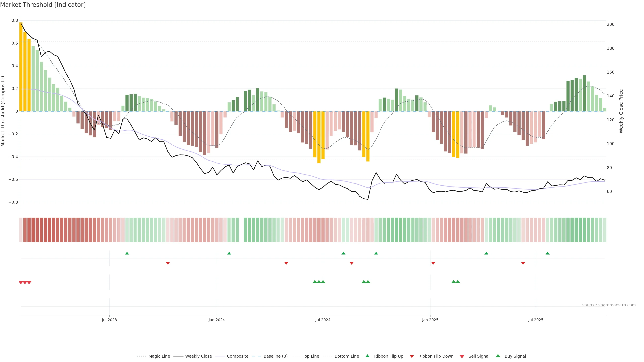Toggle the Top Line legend entry

click(311, 356)
